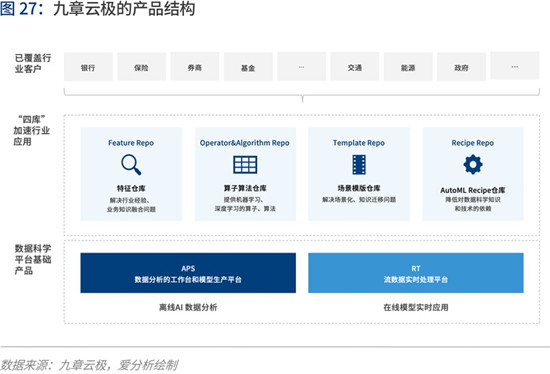Viewport: 550px width, 374px height.
Task: Open the RT light blue platform block
Action: pos(416,273)
